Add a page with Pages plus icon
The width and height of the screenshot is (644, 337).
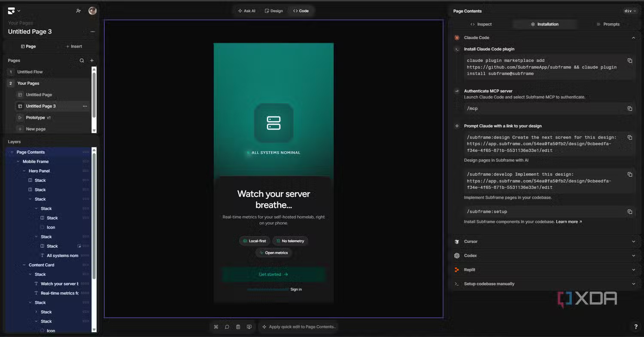click(92, 61)
